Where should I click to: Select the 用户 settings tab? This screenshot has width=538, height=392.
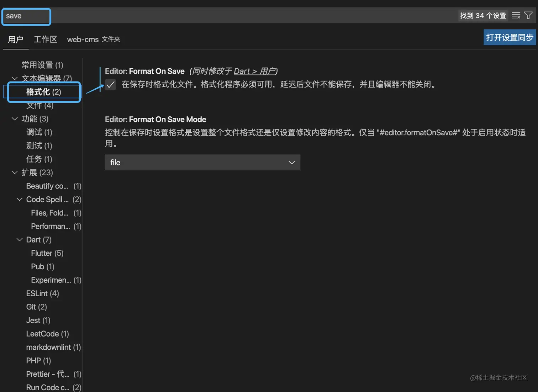[x=16, y=39]
